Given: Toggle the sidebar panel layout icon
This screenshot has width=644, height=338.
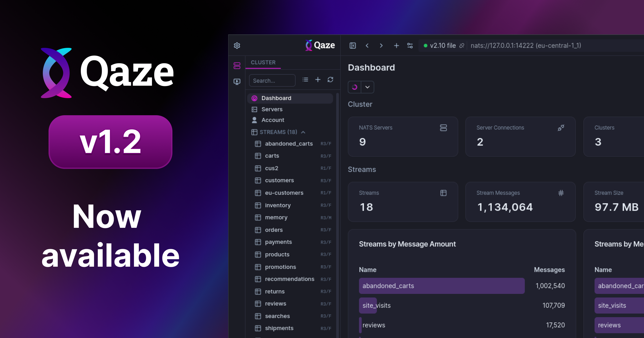Looking at the screenshot, I should [x=353, y=45].
